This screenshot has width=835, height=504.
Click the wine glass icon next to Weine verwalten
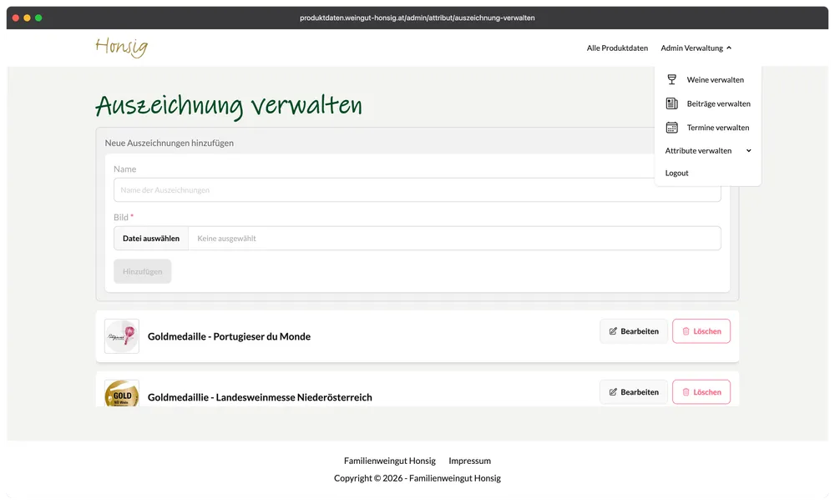[x=671, y=79]
